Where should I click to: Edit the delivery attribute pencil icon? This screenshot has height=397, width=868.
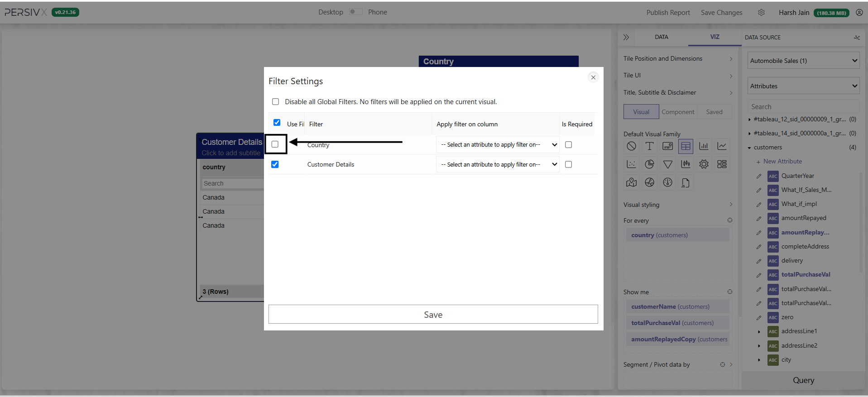pos(759,261)
